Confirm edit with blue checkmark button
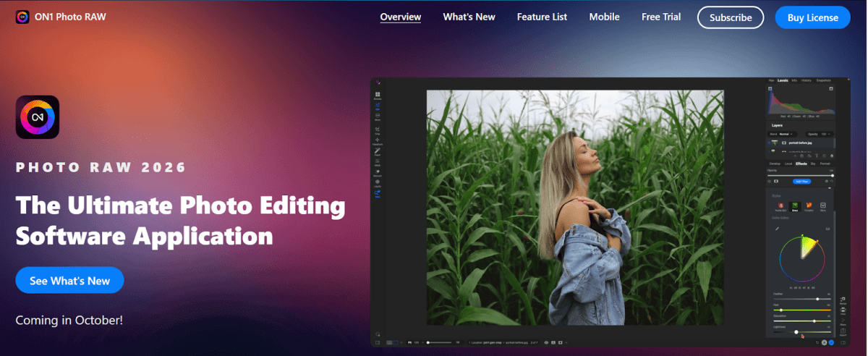This screenshot has height=356, width=868. pos(831,342)
